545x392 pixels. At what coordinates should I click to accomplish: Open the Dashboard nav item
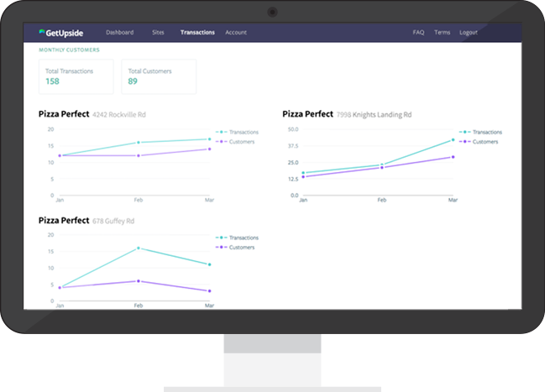coord(119,33)
